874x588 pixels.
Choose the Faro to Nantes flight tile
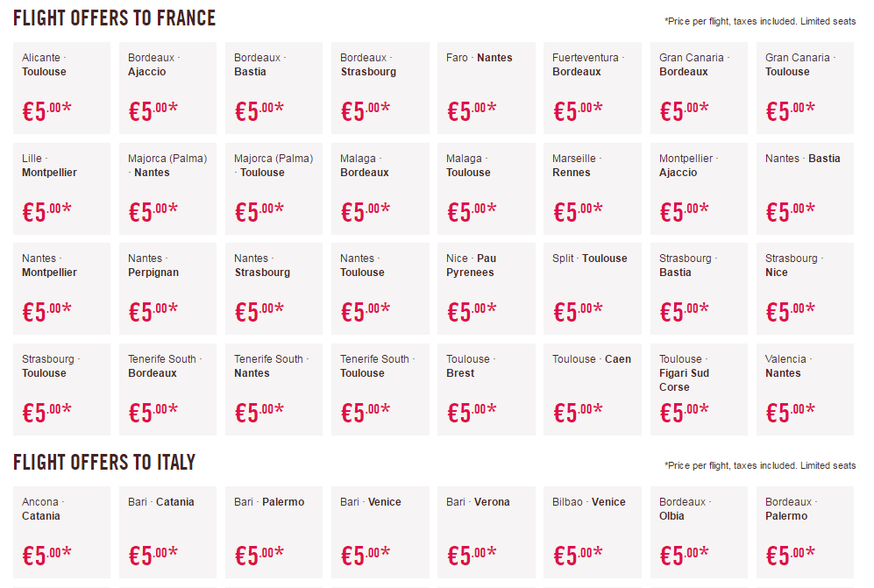[x=486, y=88]
